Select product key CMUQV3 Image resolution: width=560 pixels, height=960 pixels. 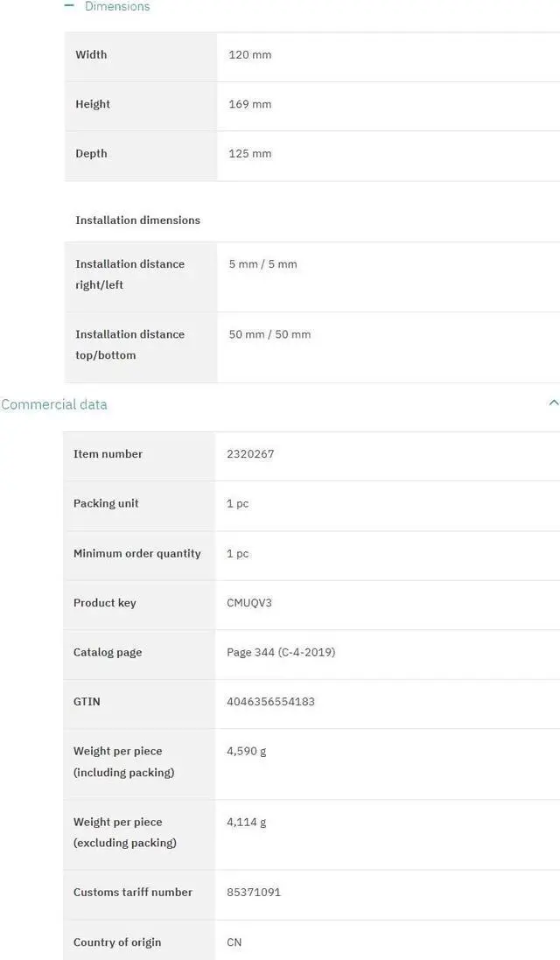click(x=249, y=603)
